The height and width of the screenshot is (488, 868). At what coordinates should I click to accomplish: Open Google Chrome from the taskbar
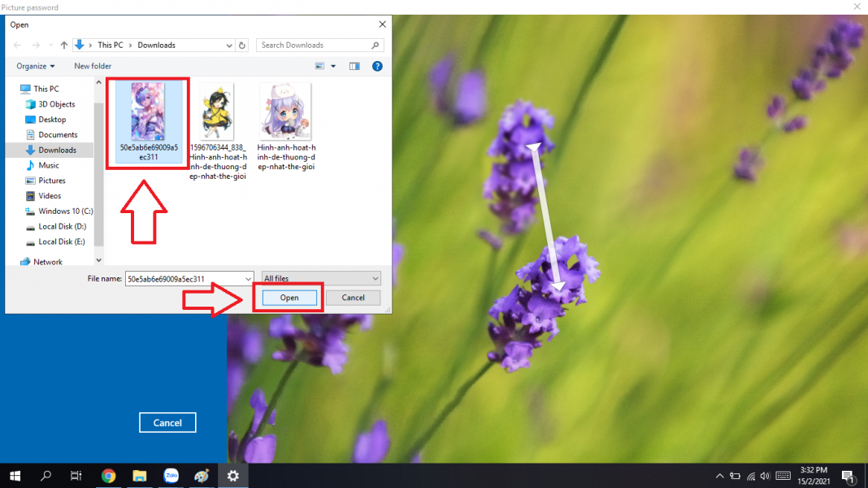click(x=108, y=476)
